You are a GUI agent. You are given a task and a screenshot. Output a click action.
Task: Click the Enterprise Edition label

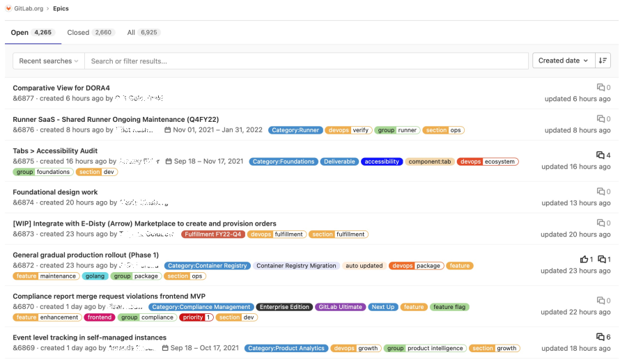[x=284, y=307]
